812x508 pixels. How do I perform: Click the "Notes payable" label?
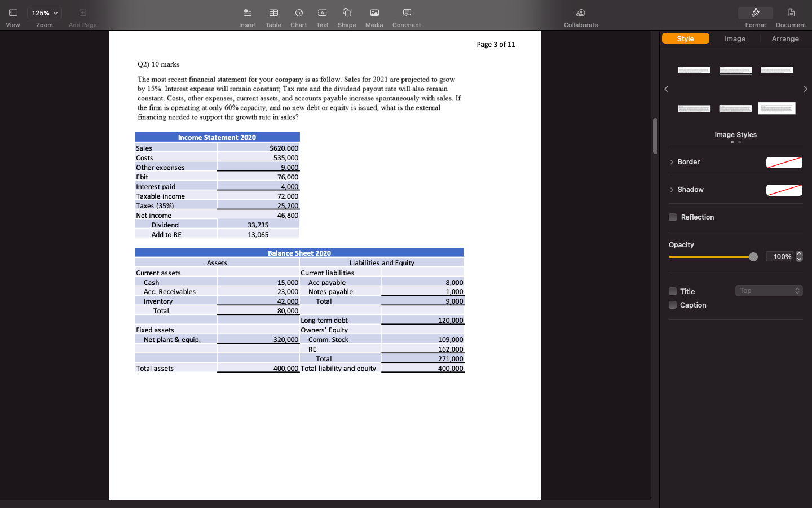[x=330, y=292]
